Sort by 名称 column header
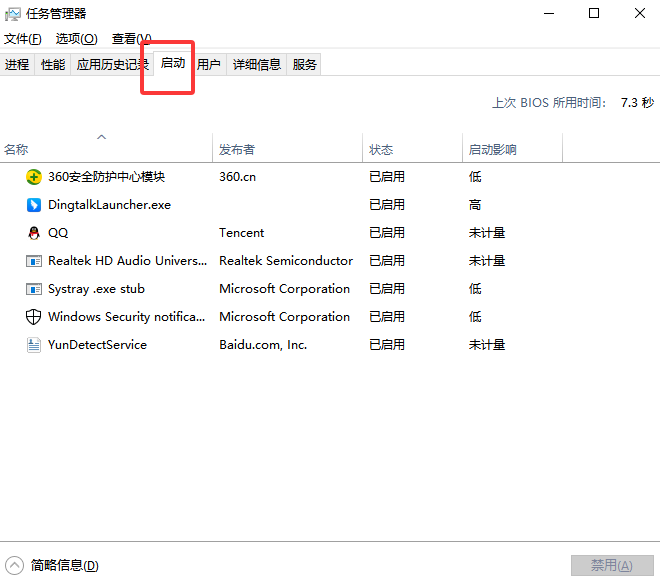This screenshot has width=660, height=585. pyautogui.click(x=17, y=150)
